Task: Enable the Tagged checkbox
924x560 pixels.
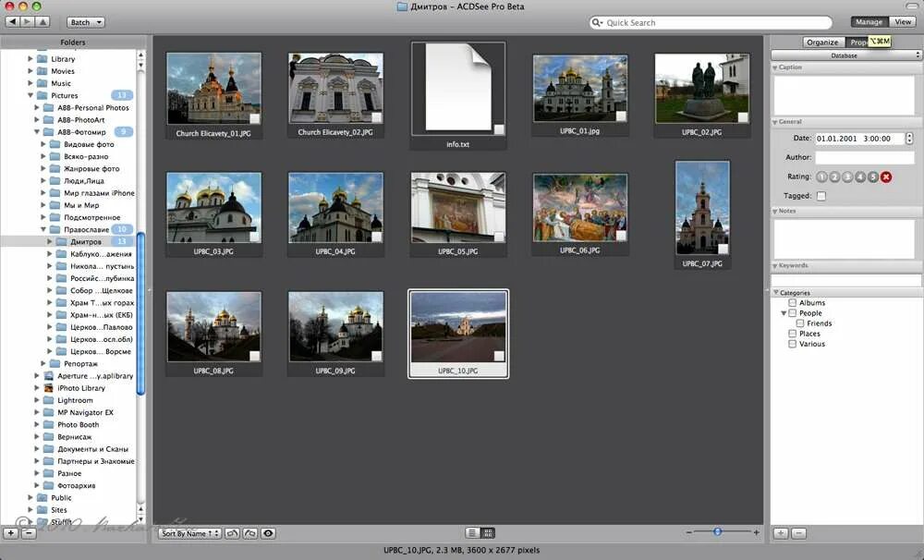Action: 821,196
